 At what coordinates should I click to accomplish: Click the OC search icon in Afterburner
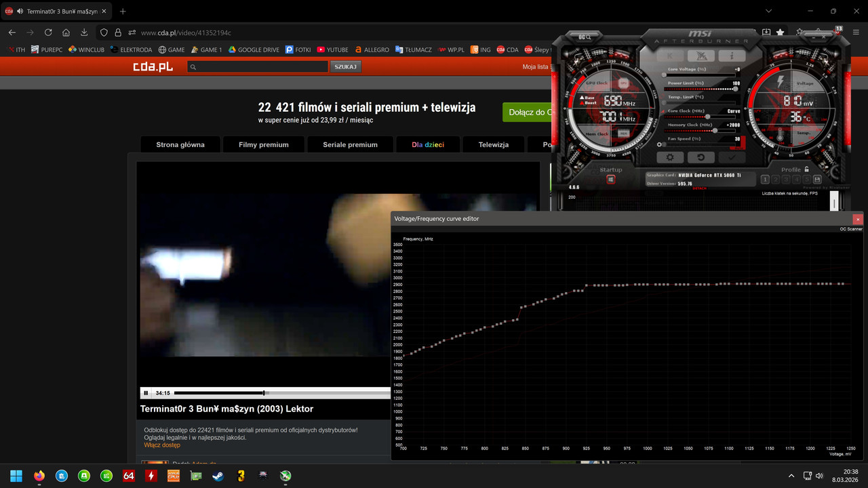coord(585,37)
